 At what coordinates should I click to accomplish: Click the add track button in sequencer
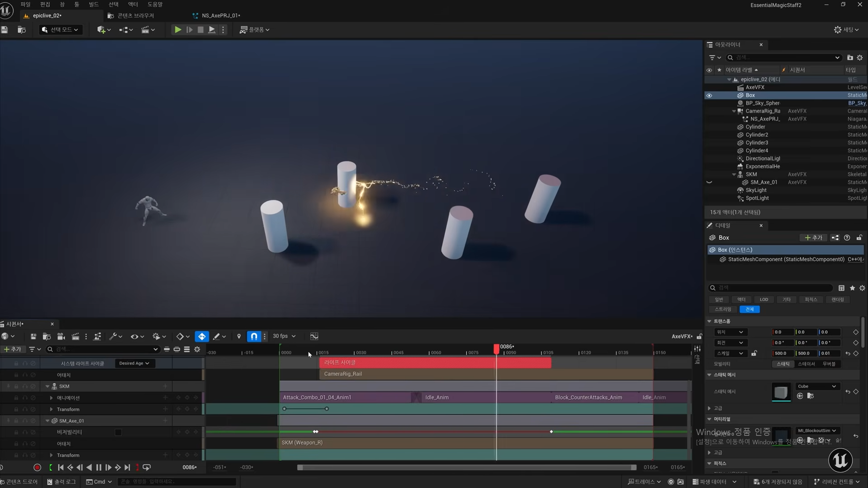pyautogui.click(x=13, y=349)
